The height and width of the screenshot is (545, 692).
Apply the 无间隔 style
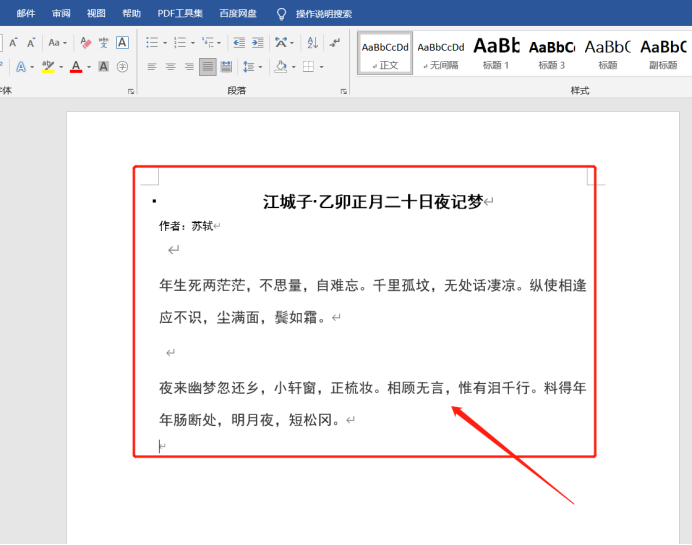tap(441, 53)
